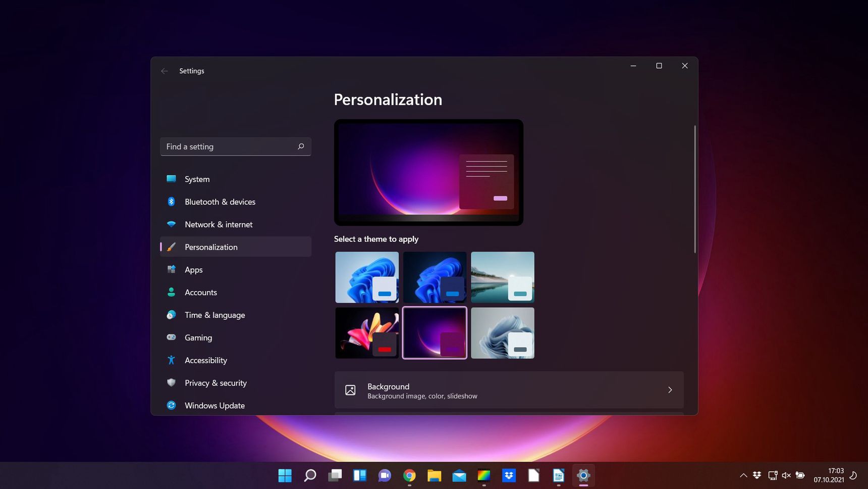Show hidden system tray icons
This screenshot has height=489, width=868.
(743, 475)
